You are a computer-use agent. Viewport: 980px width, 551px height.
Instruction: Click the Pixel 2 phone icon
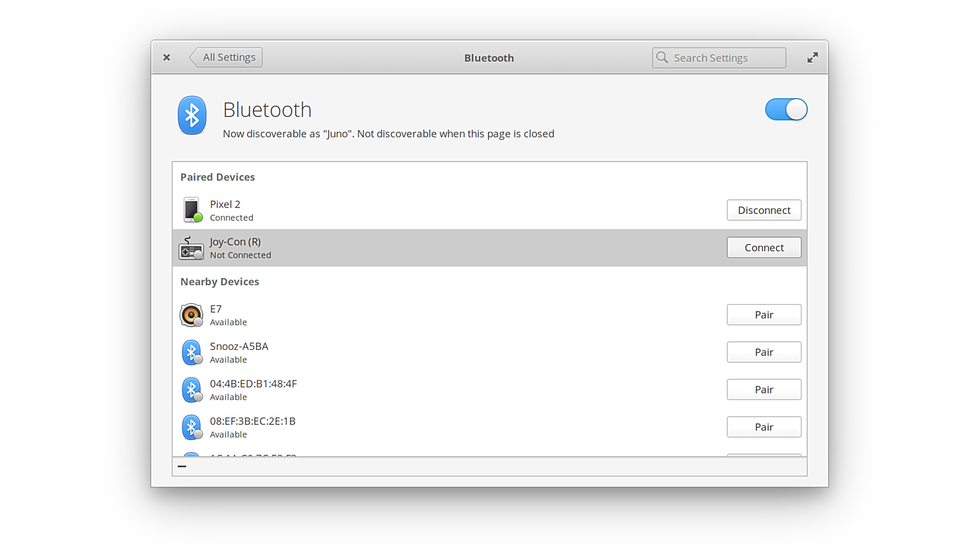point(191,210)
